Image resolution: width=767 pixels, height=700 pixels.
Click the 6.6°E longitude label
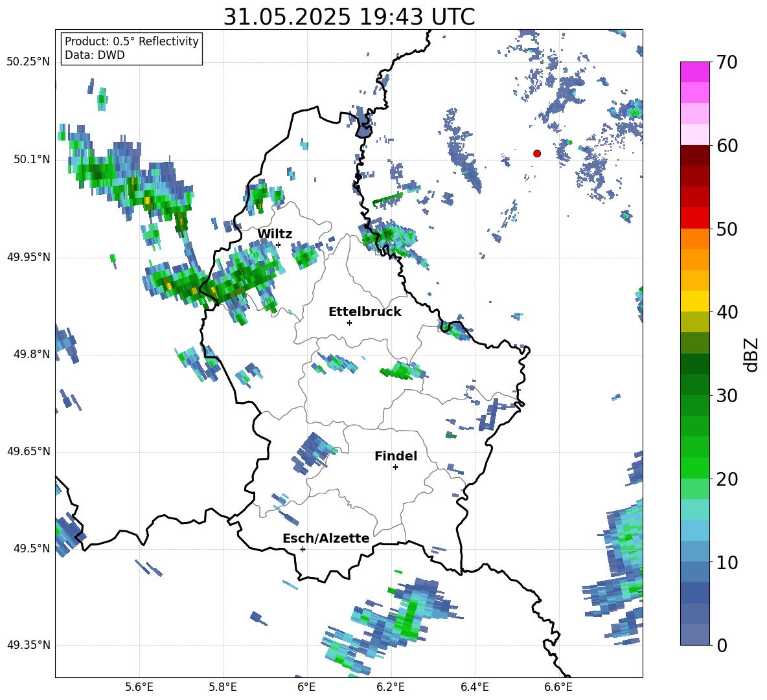pyautogui.click(x=558, y=688)
